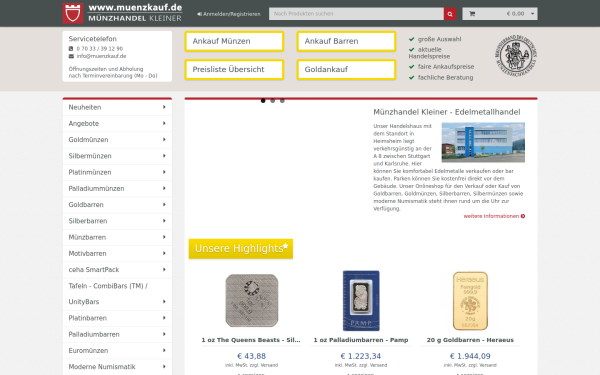
Task: Click the product search input field
Action: (x=356, y=14)
